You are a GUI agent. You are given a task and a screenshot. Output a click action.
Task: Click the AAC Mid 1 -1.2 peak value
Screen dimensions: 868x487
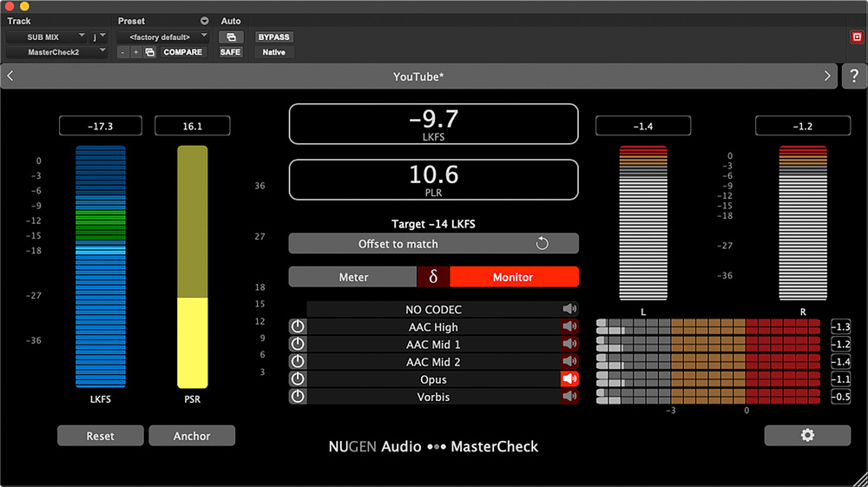click(x=840, y=344)
